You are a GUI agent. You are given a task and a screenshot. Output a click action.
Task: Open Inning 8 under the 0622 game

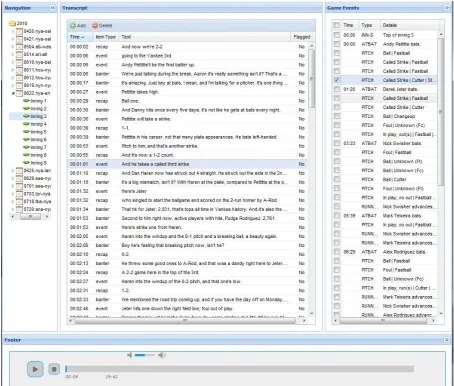35,155
